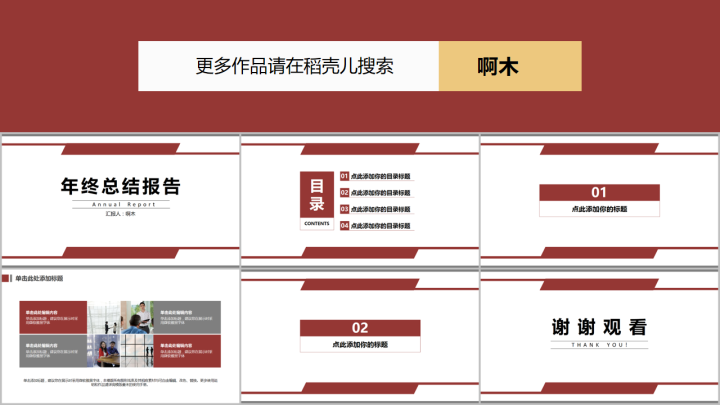Click the title placeholder under the large "01" bar
The width and height of the screenshot is (720, 405).
(x=599, y=209)
